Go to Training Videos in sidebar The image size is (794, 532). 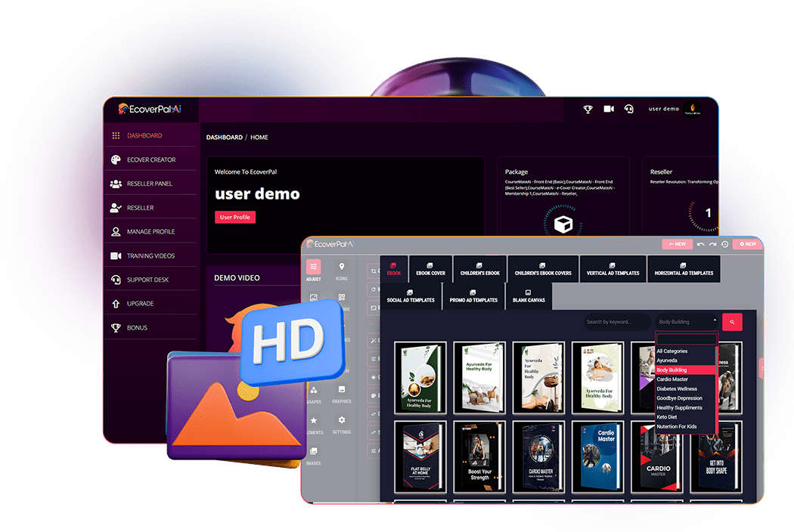tap(150, 255)
